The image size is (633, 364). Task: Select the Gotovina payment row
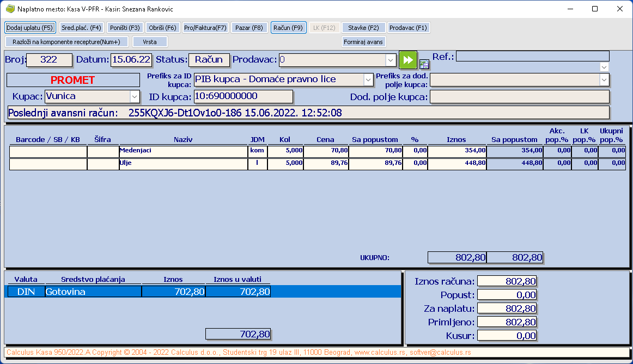click(203, 292)
